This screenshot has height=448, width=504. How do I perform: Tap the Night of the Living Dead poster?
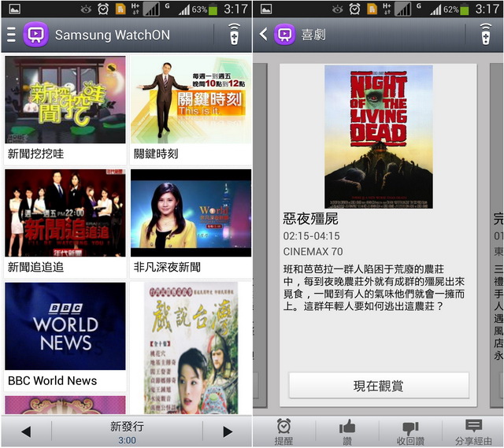pos(378,137)
